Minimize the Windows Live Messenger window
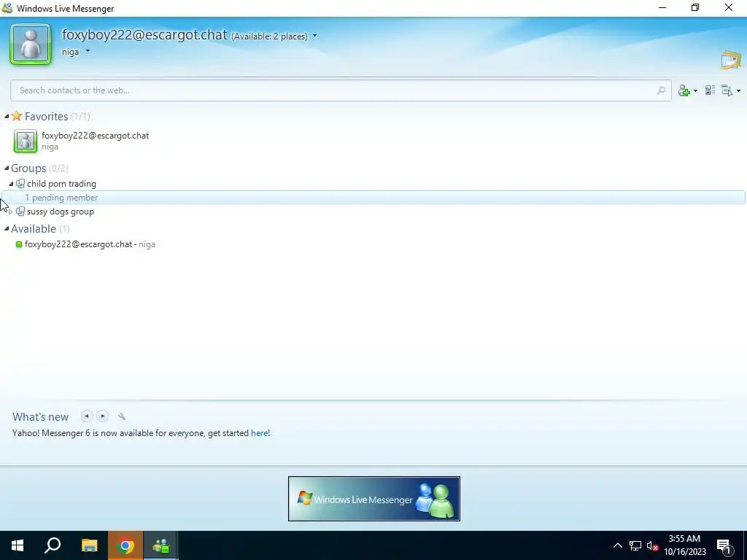 [x=662, y=7]
